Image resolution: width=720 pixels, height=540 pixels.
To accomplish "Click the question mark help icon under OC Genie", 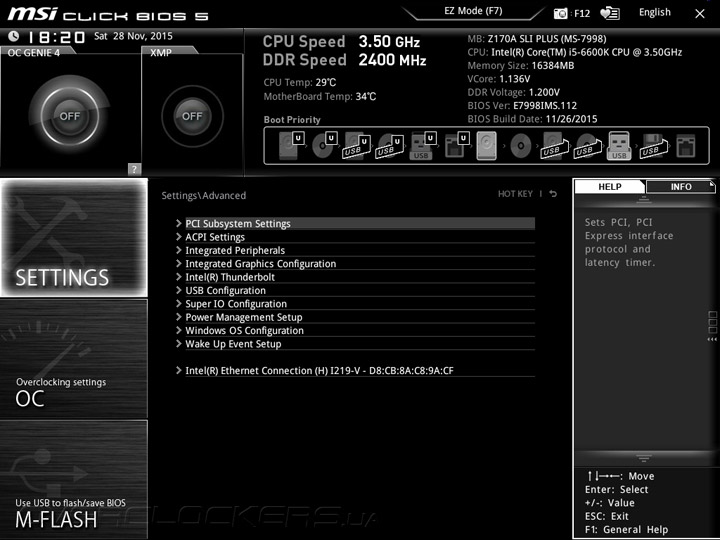I will coord(134,169).
